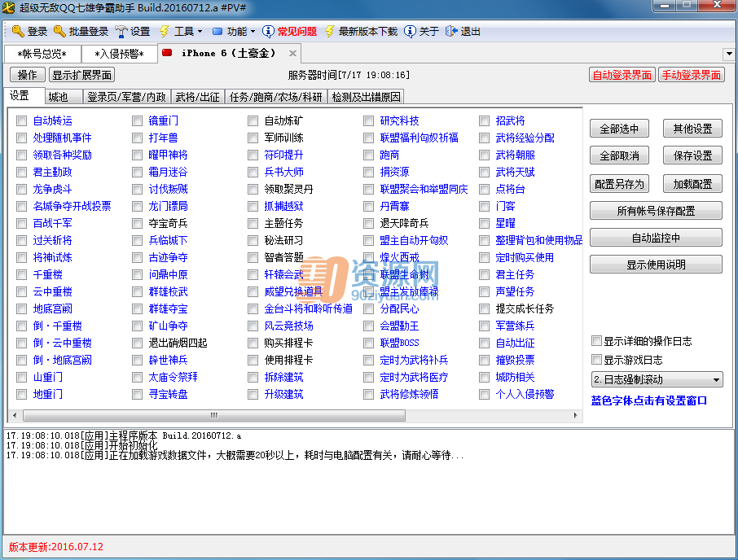
Task: Click the horizontal scrollbar thumb
Action: pos(214,416)
